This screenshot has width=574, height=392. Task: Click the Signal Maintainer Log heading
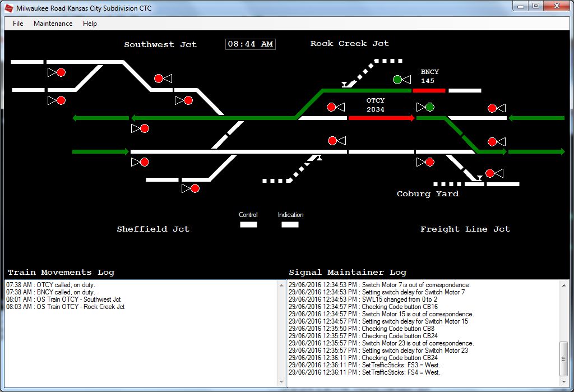click(x=348, y=272)
